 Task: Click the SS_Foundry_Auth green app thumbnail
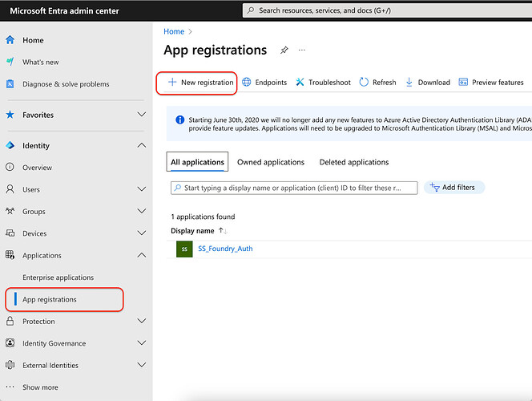184,249
